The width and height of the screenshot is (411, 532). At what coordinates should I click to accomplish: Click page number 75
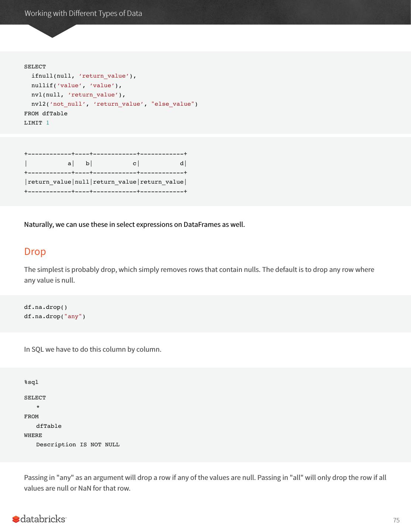click(396, 520)
